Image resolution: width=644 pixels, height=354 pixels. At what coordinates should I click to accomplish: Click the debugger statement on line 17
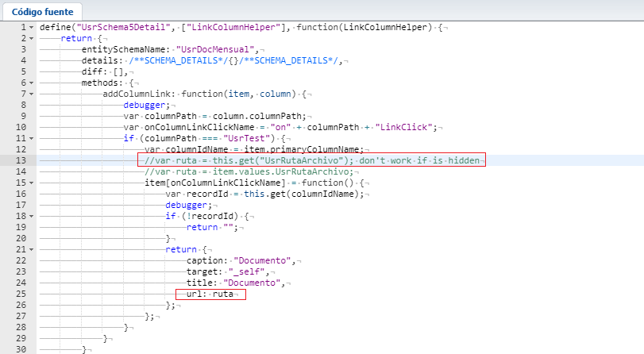coord(186,205)
